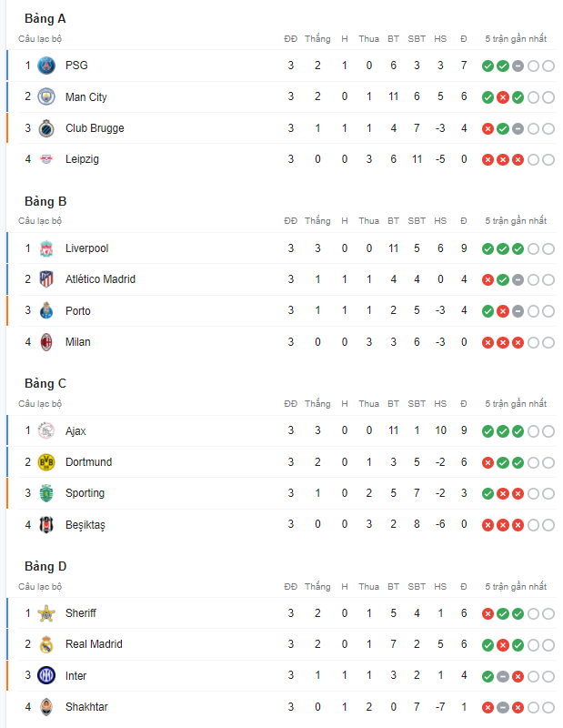
Task: Click the Bảng C group heading
Action: click(45, 383)
